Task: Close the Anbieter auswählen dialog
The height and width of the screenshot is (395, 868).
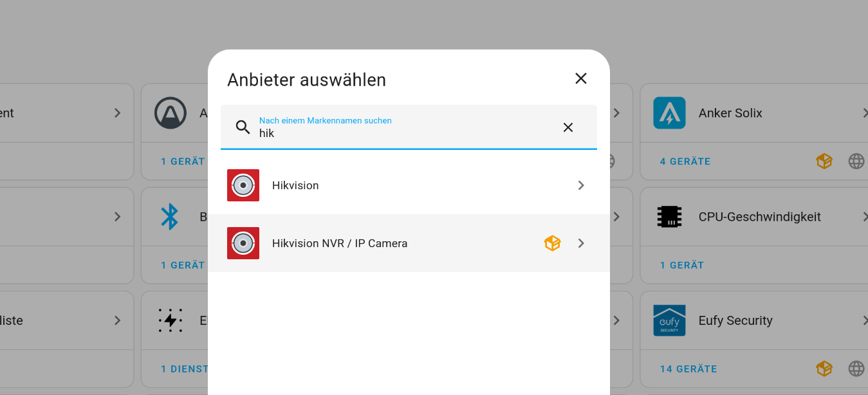Action: [x=581, y=78]
